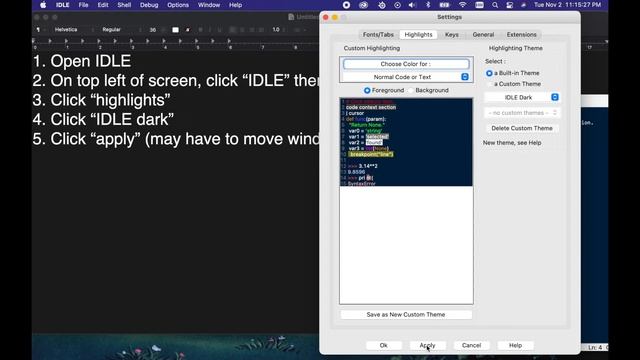Image resolution: width=640 pixels, height=360 pixels.
Task: Open the IDLE Dark theme dropdown
Action: (522, 97)
